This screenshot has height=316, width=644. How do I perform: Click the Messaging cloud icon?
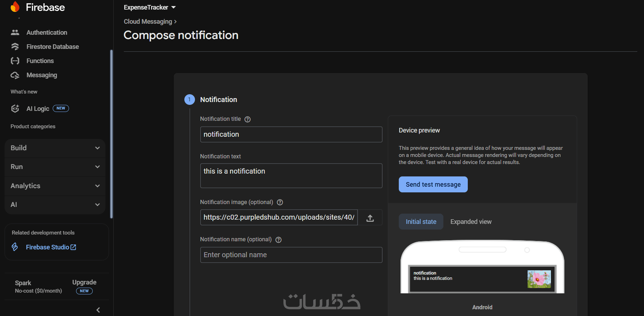(x=15, y=75)
